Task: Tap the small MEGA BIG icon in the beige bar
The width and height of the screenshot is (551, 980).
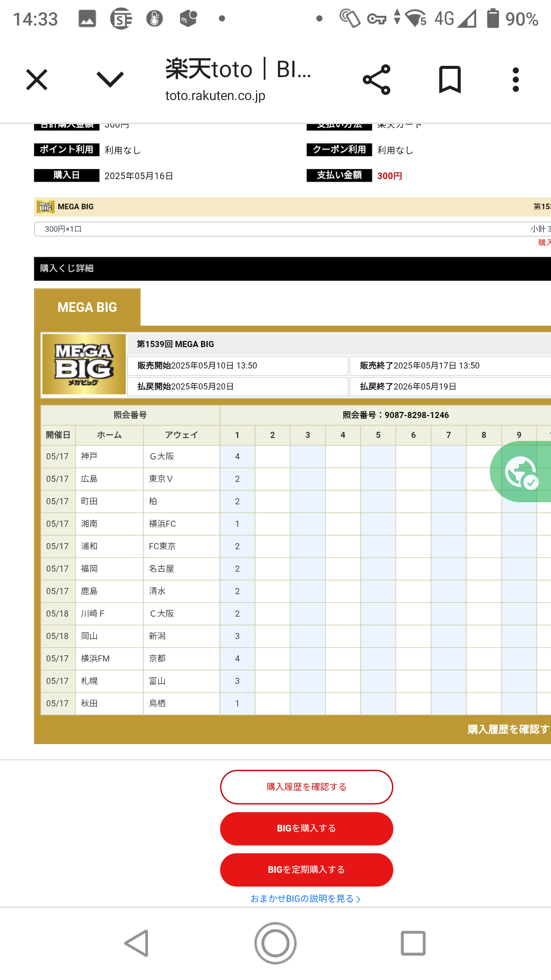Action: coord(45,207)
